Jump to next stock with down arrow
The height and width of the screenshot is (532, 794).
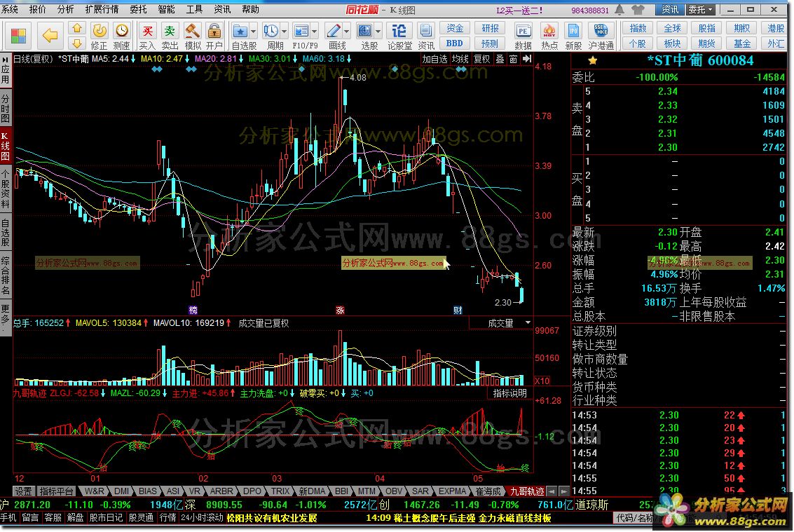click(x=76, y=43)
